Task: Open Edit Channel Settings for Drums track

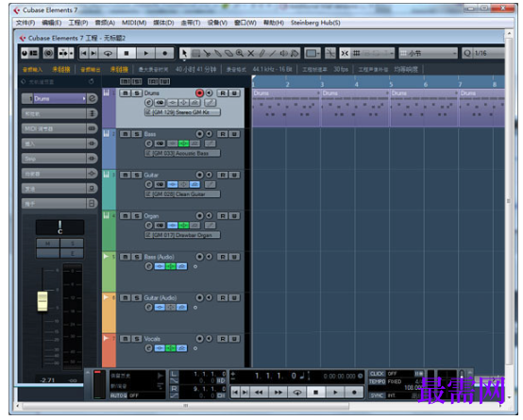Action: coord(149,103)
